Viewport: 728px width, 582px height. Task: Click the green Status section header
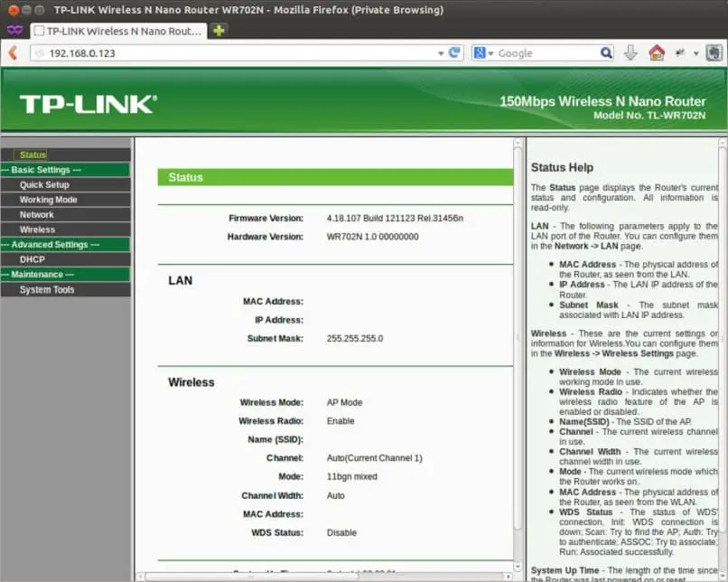335,177
